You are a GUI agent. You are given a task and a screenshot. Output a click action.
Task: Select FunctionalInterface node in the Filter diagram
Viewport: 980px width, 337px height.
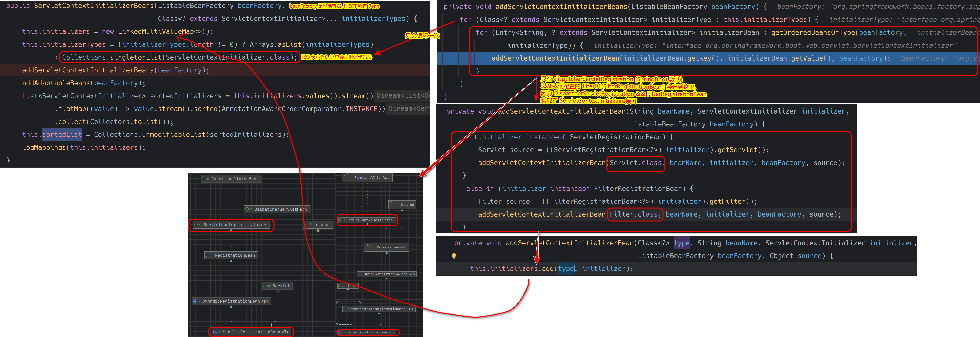click(x=367, y=177)
